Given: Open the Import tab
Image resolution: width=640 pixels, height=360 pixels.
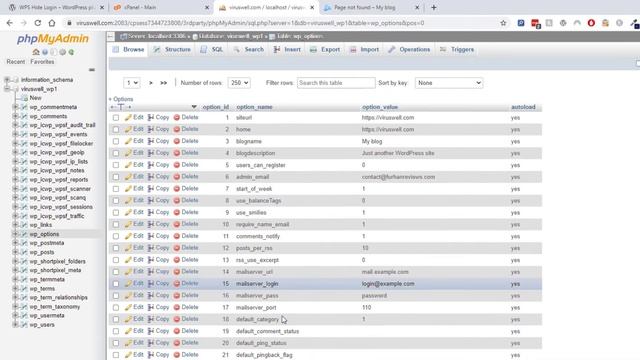Looking at the screenshot, I should (364, 49).
